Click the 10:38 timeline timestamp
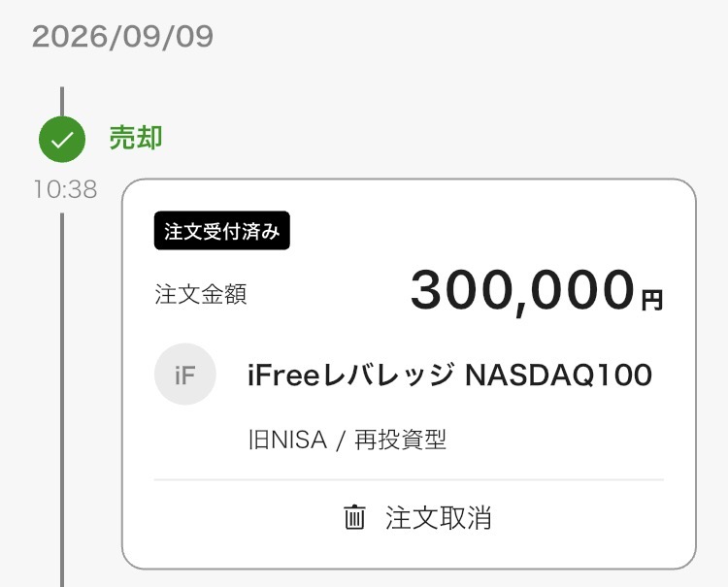This screenshot has width=728, height=587. pos(65,189)
